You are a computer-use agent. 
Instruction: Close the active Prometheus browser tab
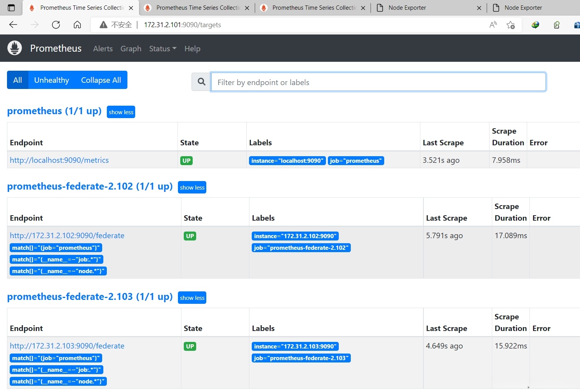pos(131,8)
